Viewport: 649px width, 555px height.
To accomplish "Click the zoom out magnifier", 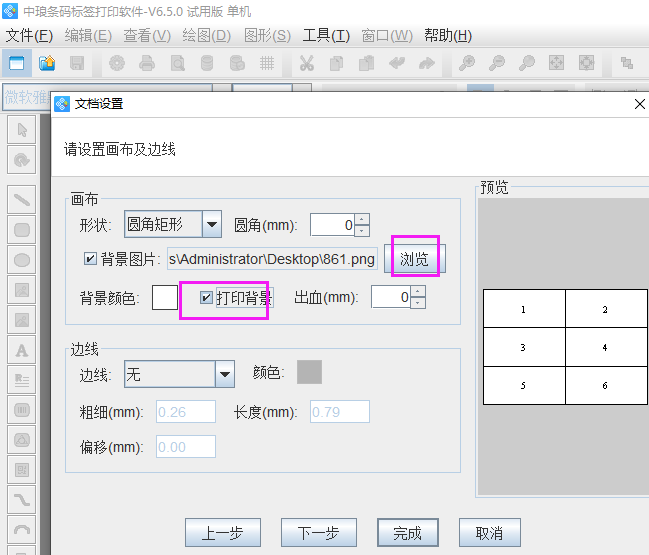I will (497, 63).
